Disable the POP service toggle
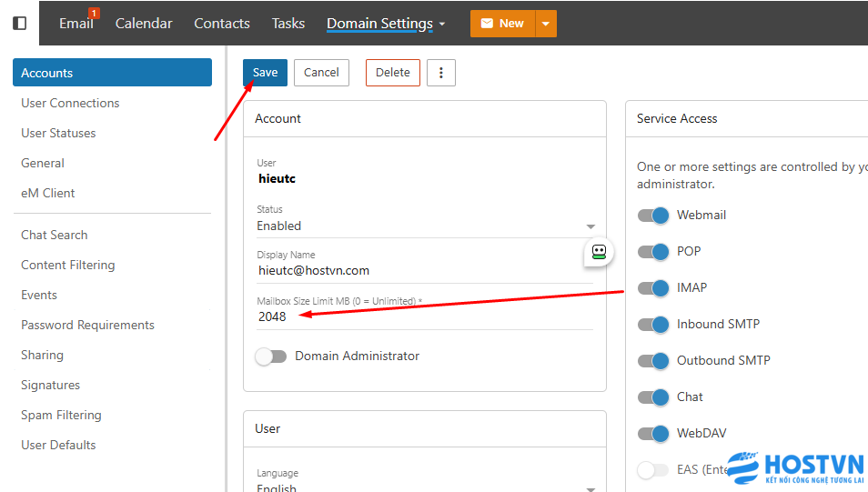This screenshot has height=492, width=868. [653, 252]
